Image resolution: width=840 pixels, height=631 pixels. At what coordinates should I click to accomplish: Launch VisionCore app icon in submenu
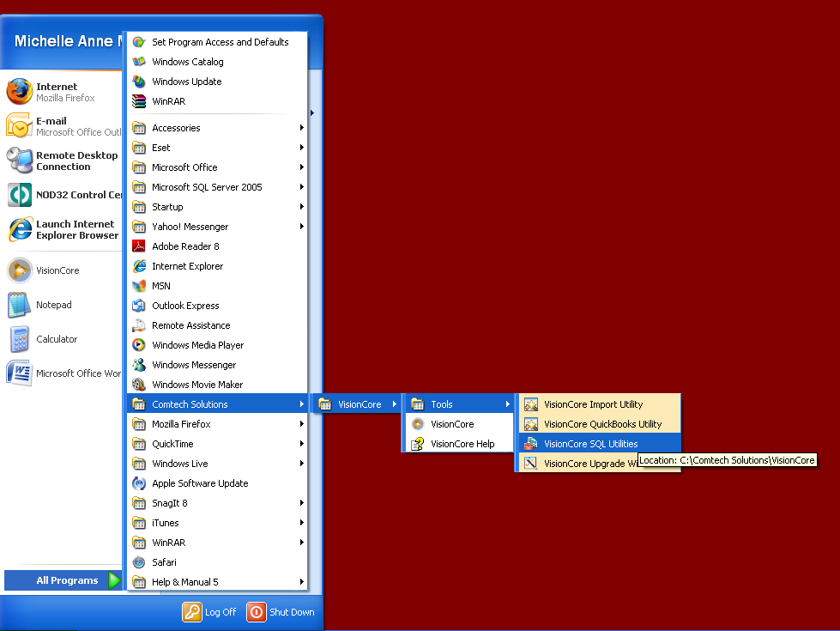pyautogui.click(x=417, y=424)
